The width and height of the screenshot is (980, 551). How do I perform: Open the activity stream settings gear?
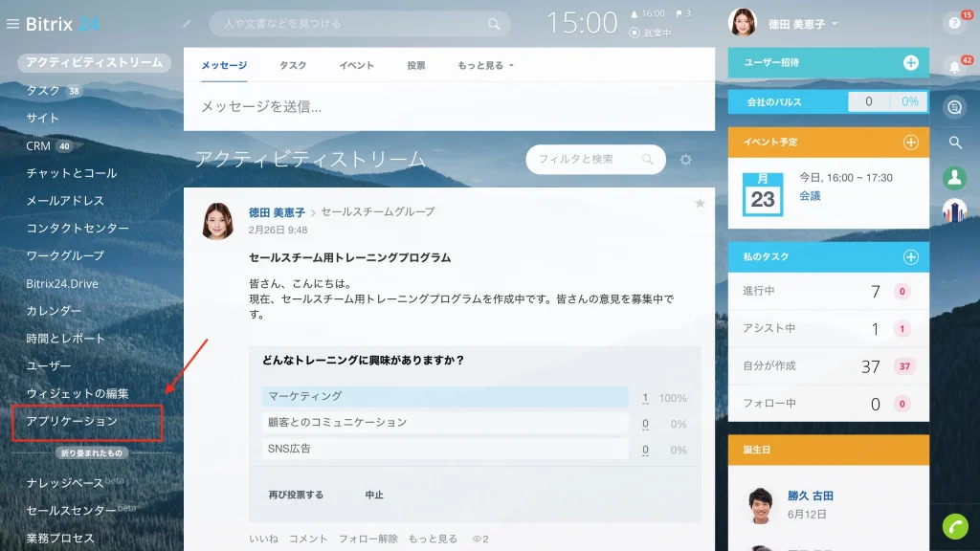[x=685, y=160]
